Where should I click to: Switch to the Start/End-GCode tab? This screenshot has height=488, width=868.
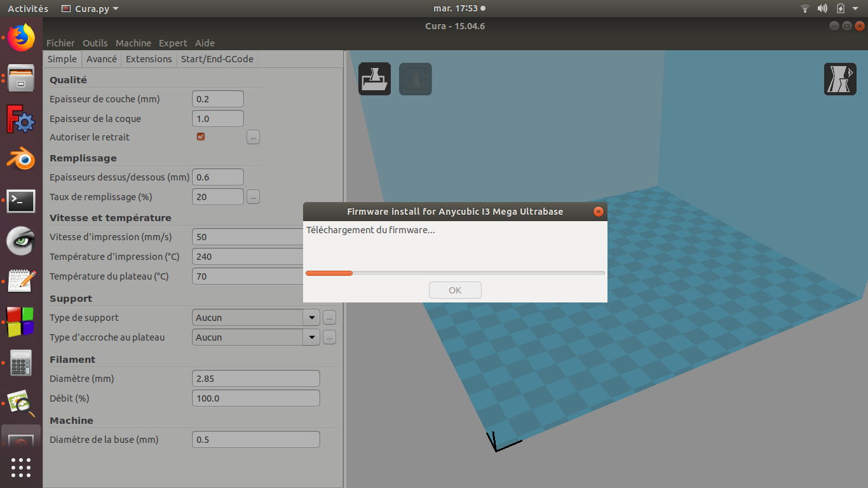click(x=217, y=59)
